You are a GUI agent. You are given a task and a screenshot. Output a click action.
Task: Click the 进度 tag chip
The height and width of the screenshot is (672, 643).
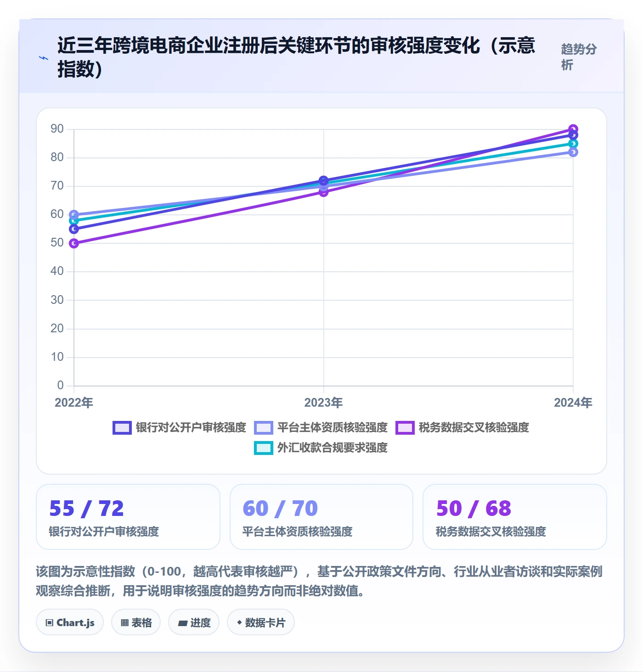pyautogui.click(x=194, y=622)
